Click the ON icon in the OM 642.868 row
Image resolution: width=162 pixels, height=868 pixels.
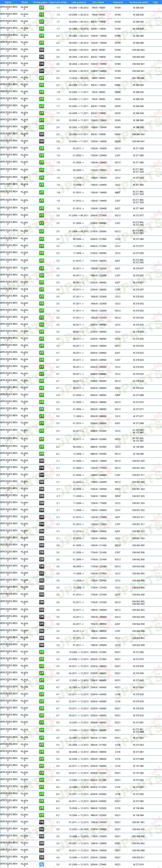[x=41, y=850]
